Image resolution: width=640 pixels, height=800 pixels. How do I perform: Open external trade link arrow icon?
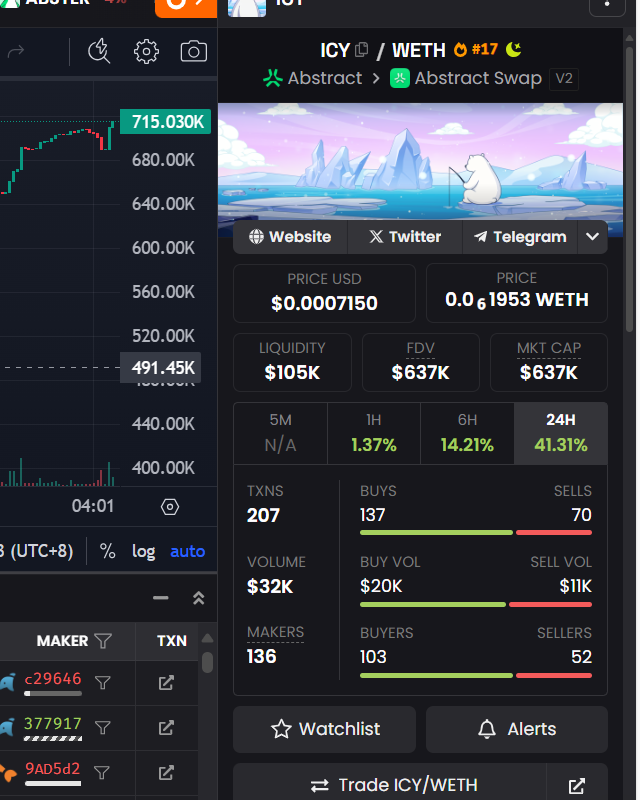[x=577, y=786]
